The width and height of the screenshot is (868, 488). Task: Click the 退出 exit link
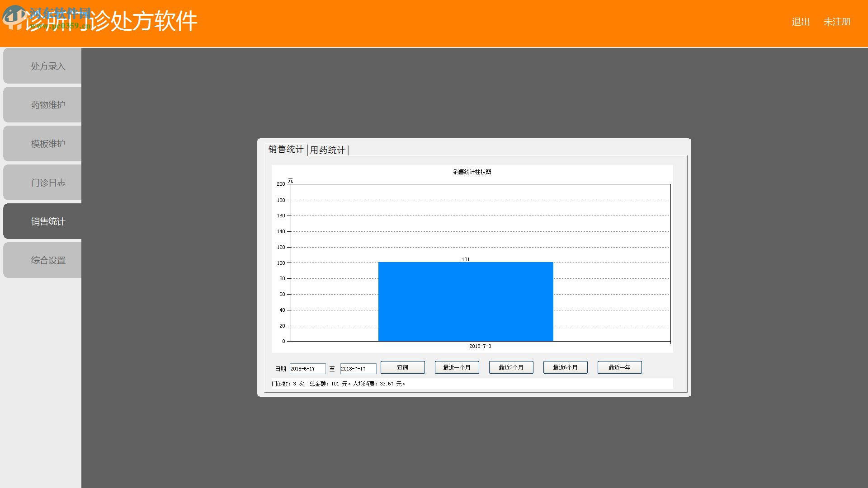800,21
